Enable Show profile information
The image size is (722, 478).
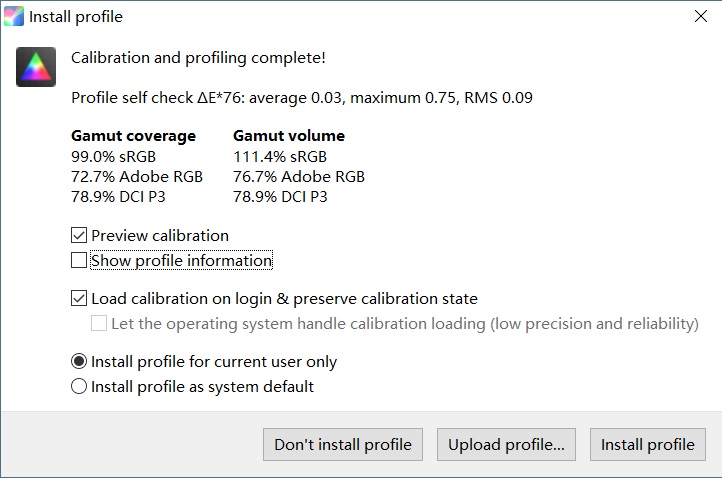click(79, 261)
